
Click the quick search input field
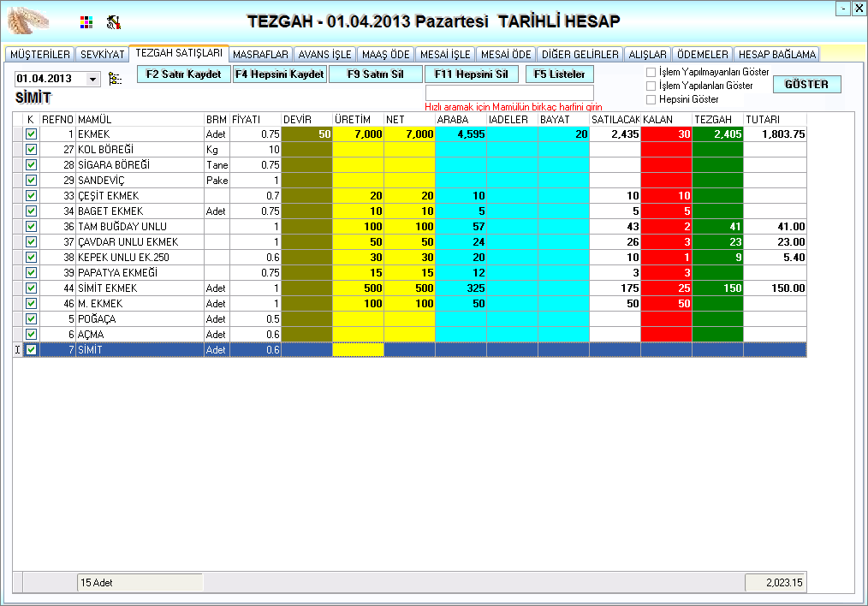(509, 92)
